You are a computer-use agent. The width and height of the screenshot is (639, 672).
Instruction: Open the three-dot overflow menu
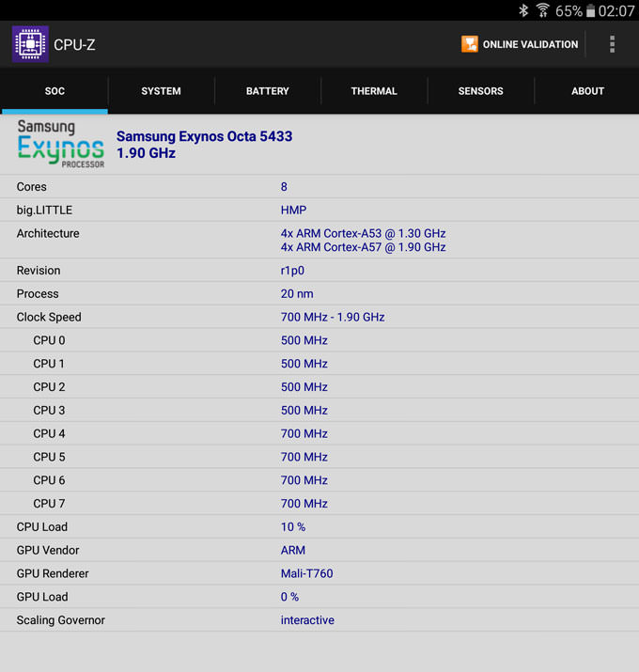[612, 44]
